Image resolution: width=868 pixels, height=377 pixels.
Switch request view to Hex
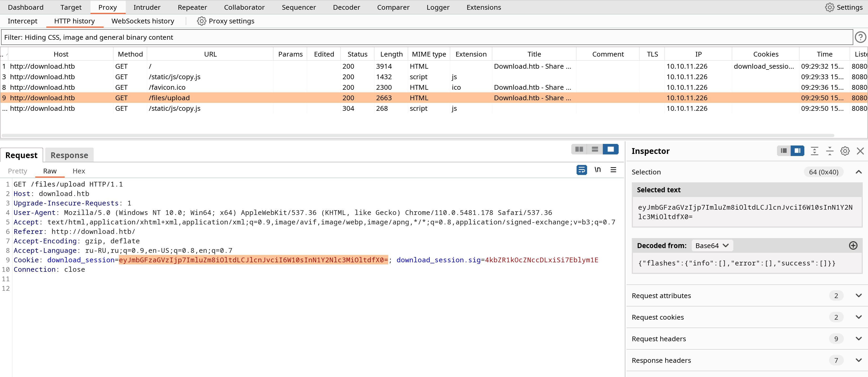[79, 171]
